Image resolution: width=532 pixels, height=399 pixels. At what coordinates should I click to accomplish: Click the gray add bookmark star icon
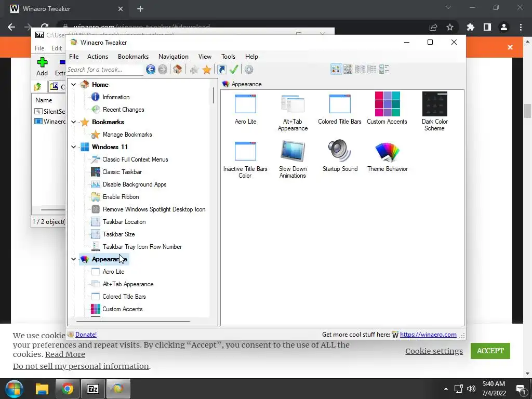[194, 70]
